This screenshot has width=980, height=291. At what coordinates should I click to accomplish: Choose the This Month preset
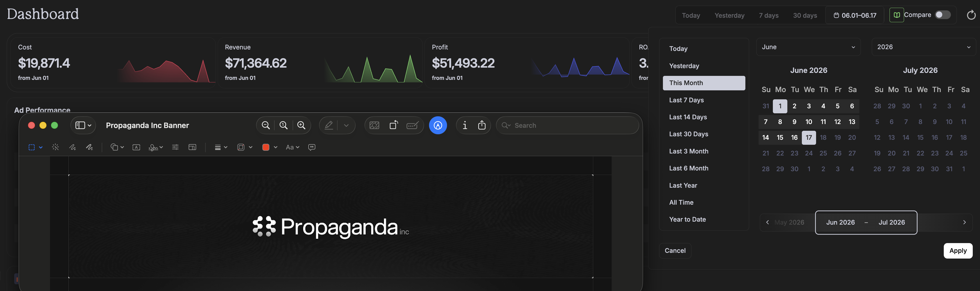coord(703,83)
